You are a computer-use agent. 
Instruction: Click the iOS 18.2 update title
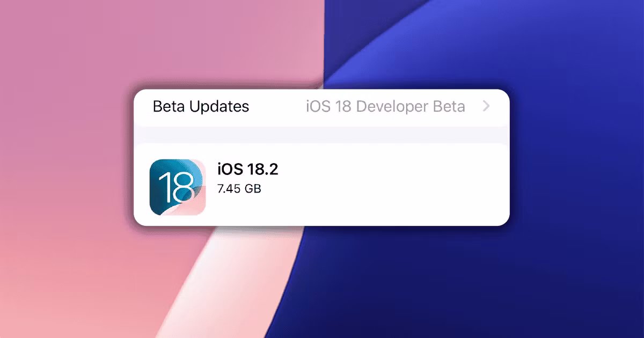pos(247,170)
